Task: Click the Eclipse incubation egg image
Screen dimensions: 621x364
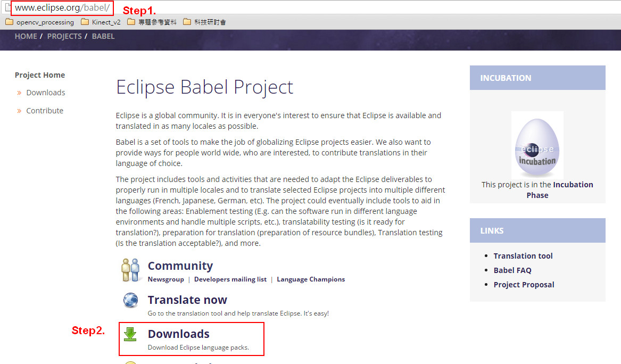Action: [x=537, y=145]
